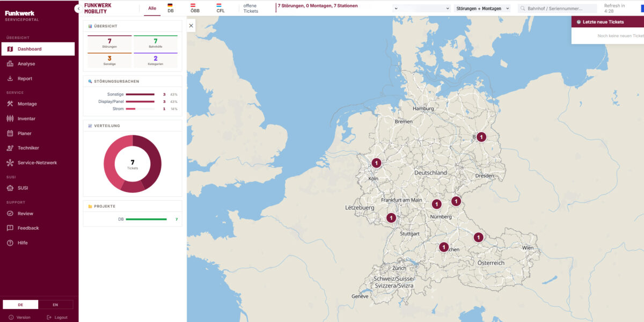This screenshot has width=644, height=322.
Task: Open the Hilfe help page
Action: (x=38, y=243)
